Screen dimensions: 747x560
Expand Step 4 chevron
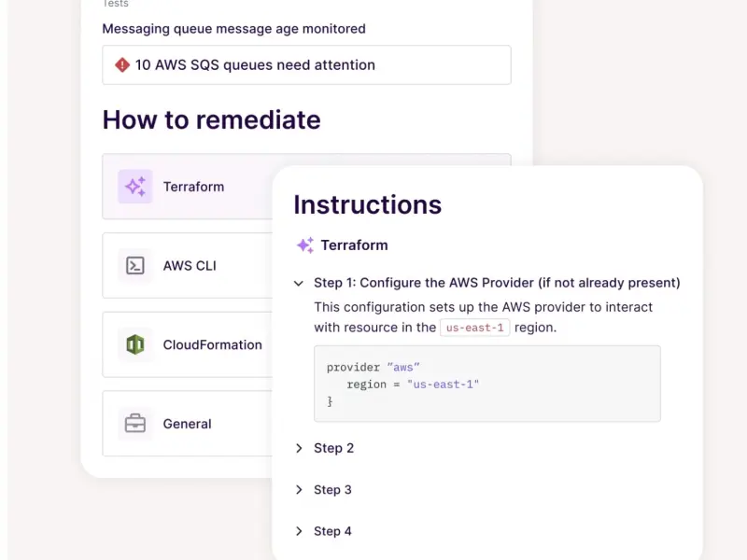(299, 531)
